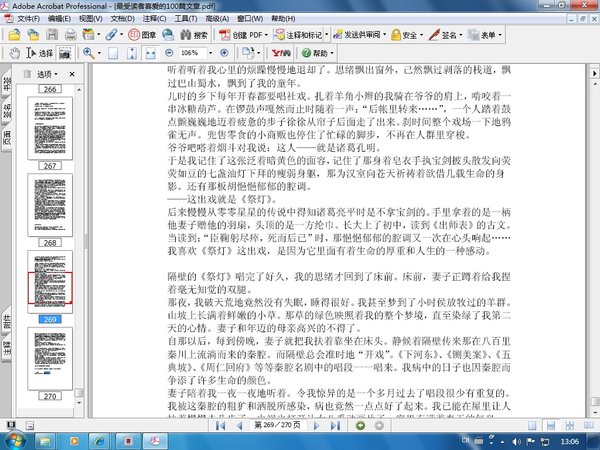Click the Yahoo toolbar icon
The width and height of the screenshot is (600, 450).
click(x=281, y=53)
